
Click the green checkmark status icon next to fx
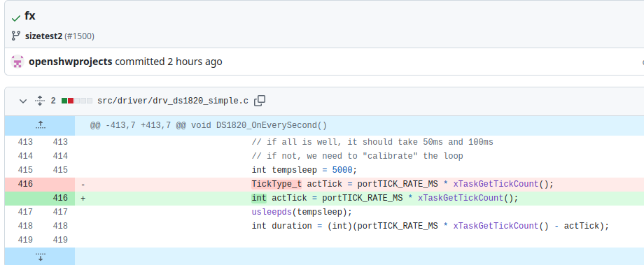16,18
